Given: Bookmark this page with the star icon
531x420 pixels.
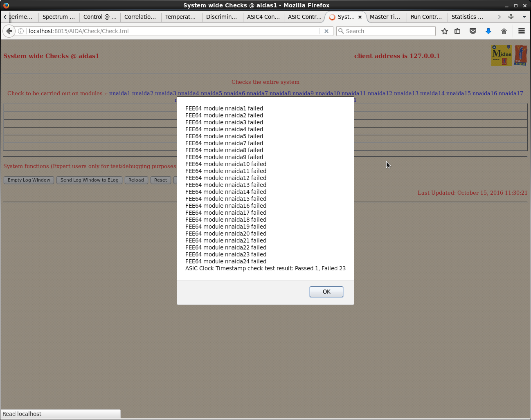Looking at the screenshot, I should click(x=445, y=31).
